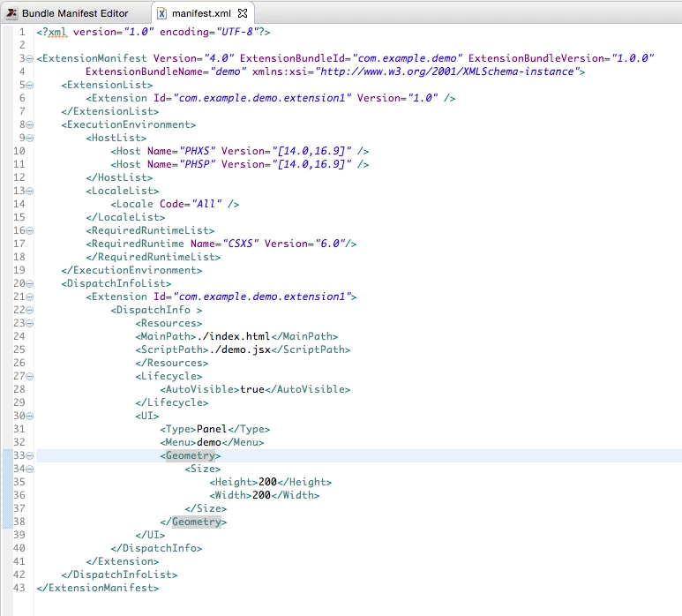Click the Menu demo value

click(x=209, y=442)
